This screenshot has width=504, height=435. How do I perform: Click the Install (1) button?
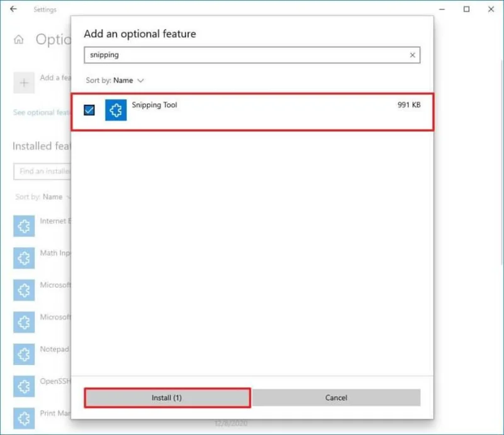[167, 398]
